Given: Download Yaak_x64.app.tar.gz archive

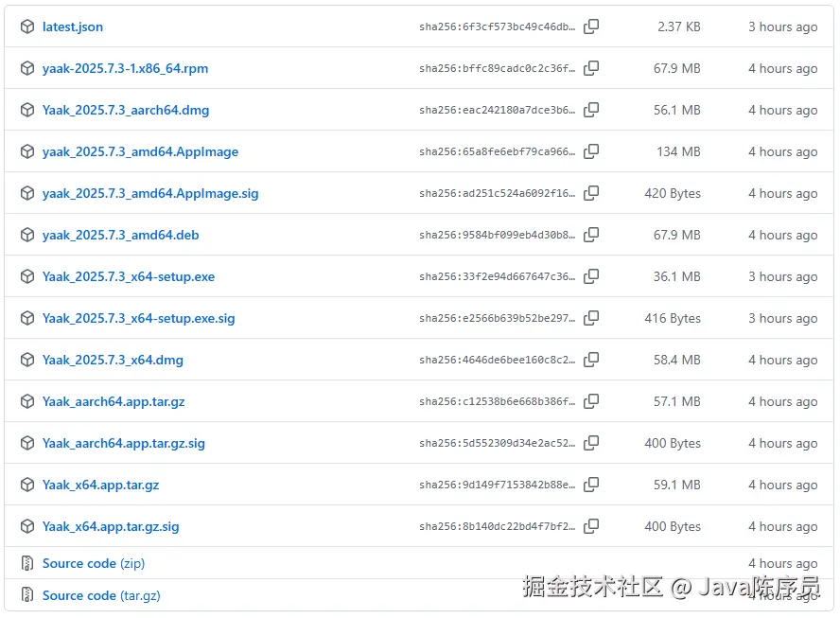Looking at the screenshot, I should [x=100, y=486].
